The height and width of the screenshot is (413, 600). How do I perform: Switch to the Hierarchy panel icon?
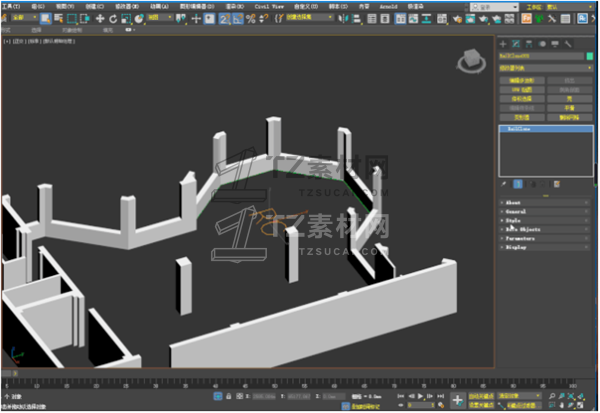pos(529,44)
